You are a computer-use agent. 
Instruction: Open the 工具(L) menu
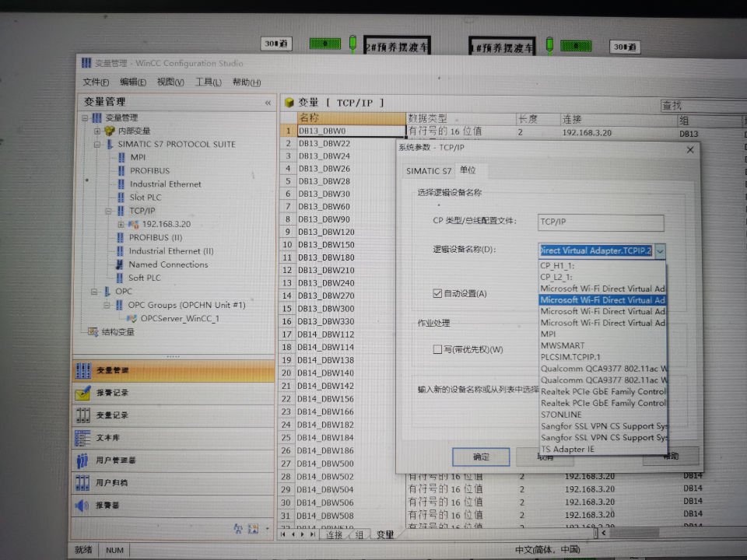[209, 82]
